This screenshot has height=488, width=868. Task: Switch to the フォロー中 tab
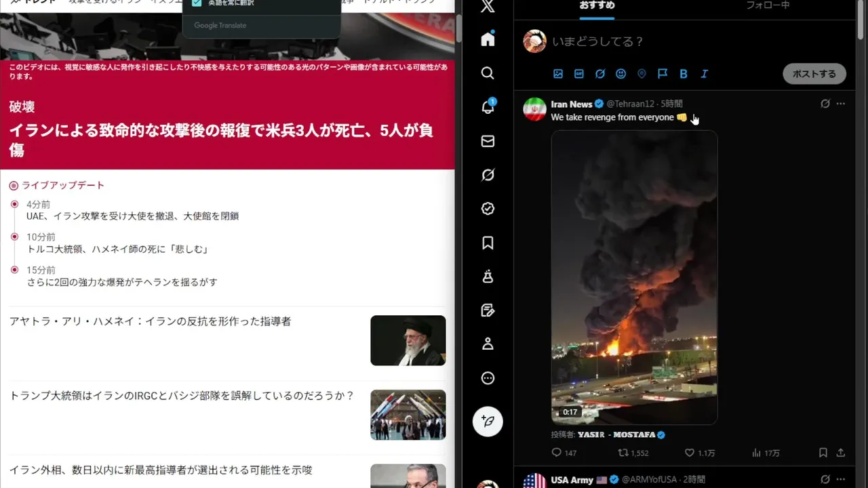click(x=768, y=6)
